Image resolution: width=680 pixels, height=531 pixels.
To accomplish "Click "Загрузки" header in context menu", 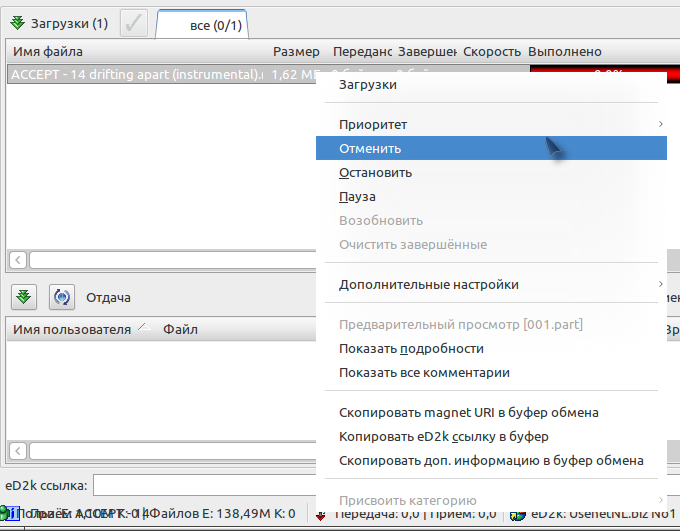I will (x=368, y=85).
